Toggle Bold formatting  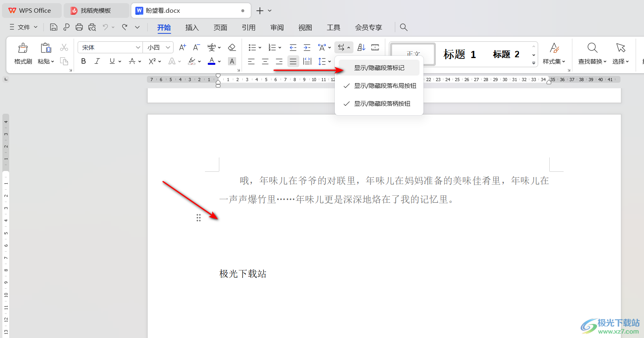(83, 61)
